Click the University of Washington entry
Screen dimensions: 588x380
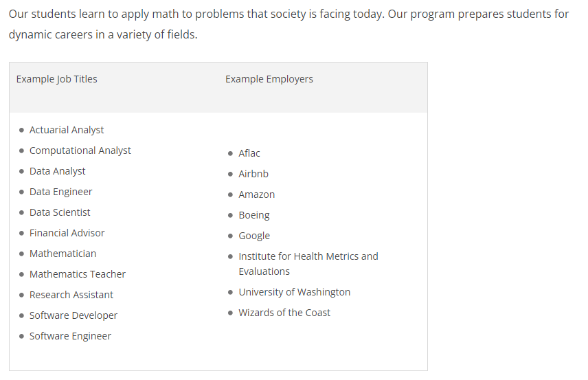pyautogui.click(x=294, y=292)
